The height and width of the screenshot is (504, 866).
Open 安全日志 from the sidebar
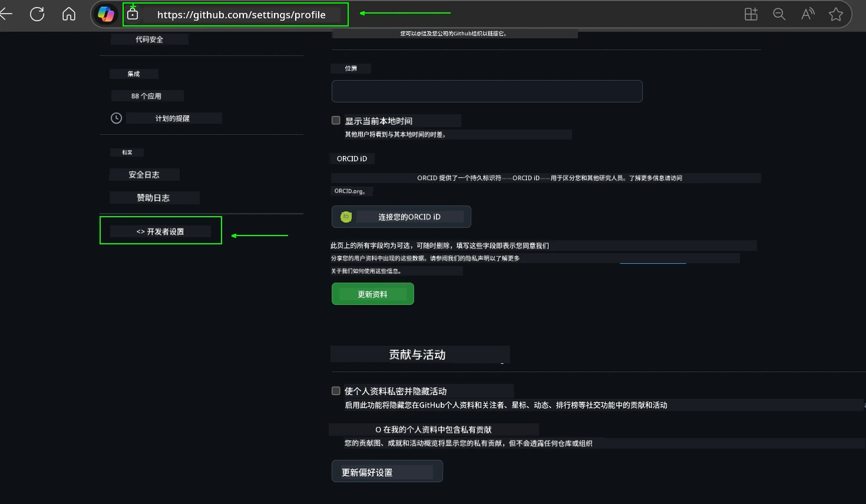point(144,174)
